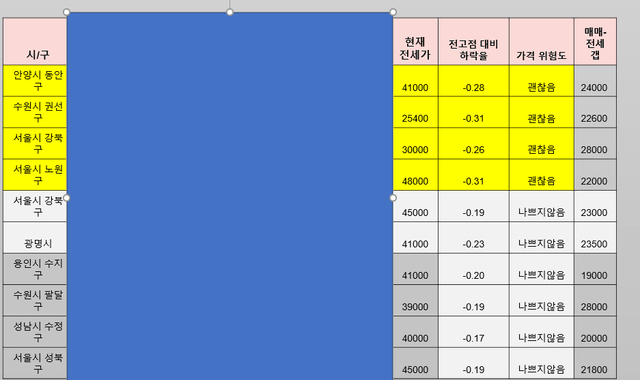640x380 pixels.
Task: Select the -0.17 하락율 cell
Action: point(473,332)
